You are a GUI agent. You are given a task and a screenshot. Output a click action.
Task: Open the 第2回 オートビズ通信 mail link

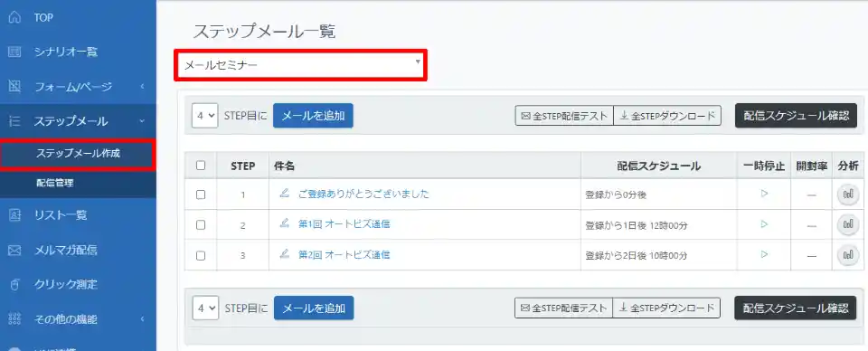(x=344, y=255)
